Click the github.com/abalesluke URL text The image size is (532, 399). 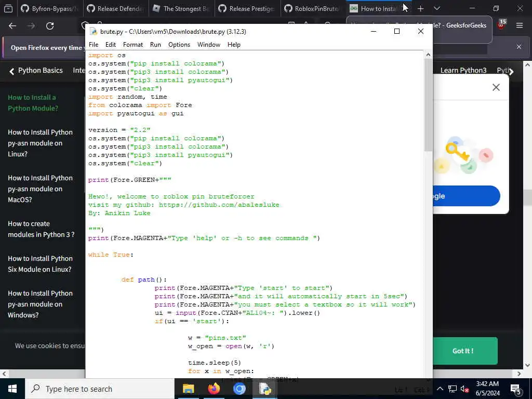coord(219,205)
